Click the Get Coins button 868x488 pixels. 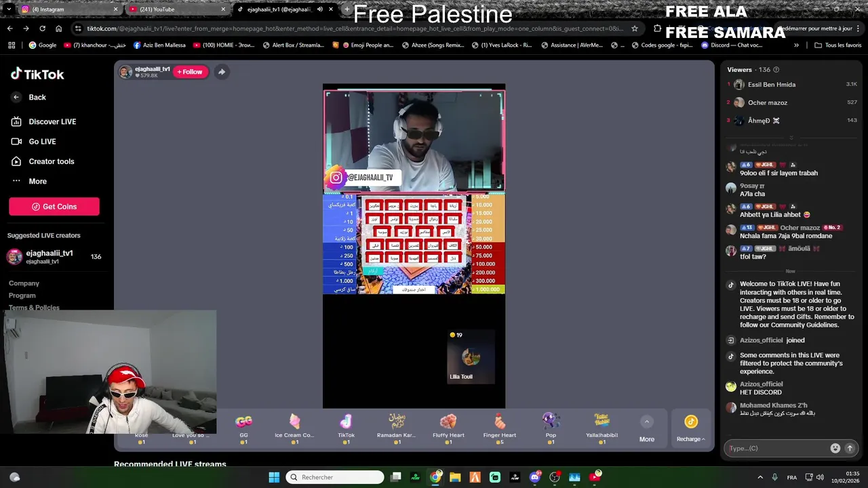54,207
